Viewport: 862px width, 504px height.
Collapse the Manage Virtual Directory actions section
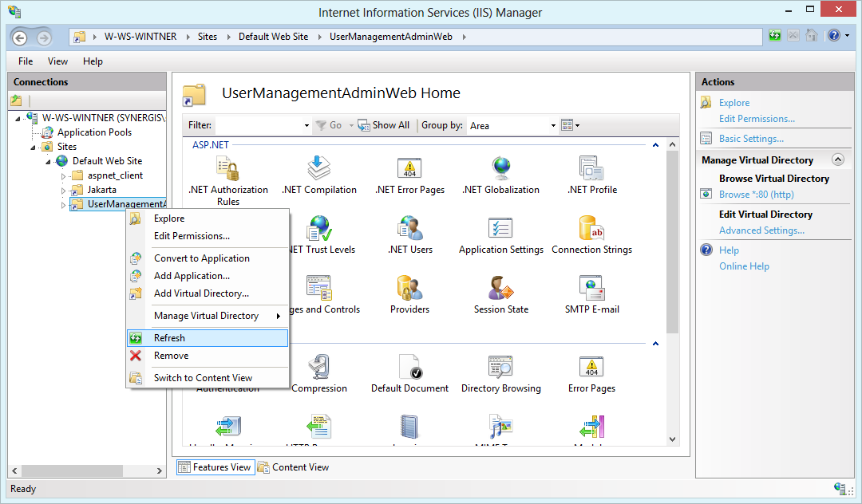[x=838, y=159]
